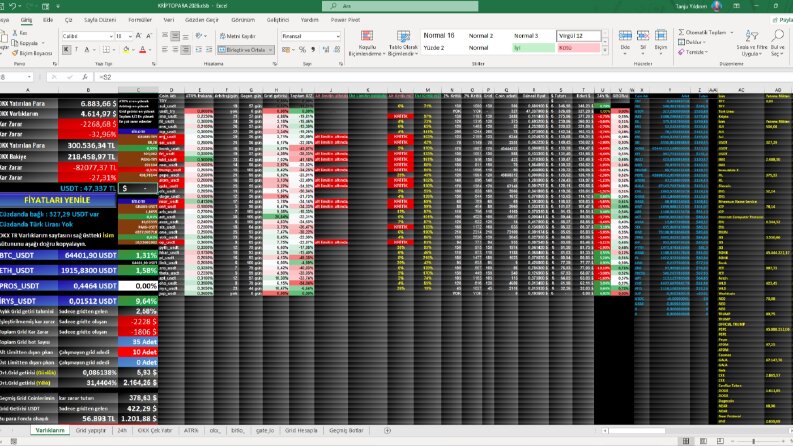The image size is (793, 446).
Task: Click FİYATLARI YENİLE button in sheet
Action: tap(57, 200)
